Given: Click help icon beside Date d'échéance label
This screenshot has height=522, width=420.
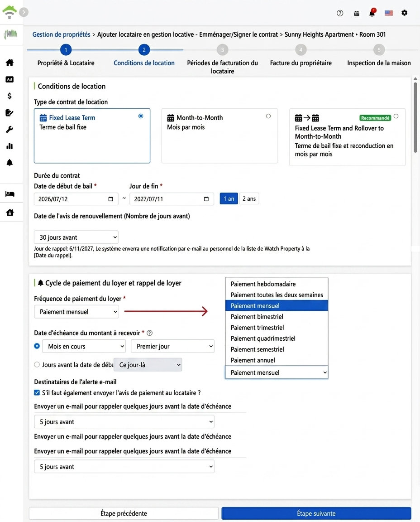Looking at the screenshot, I should (150, 333).
